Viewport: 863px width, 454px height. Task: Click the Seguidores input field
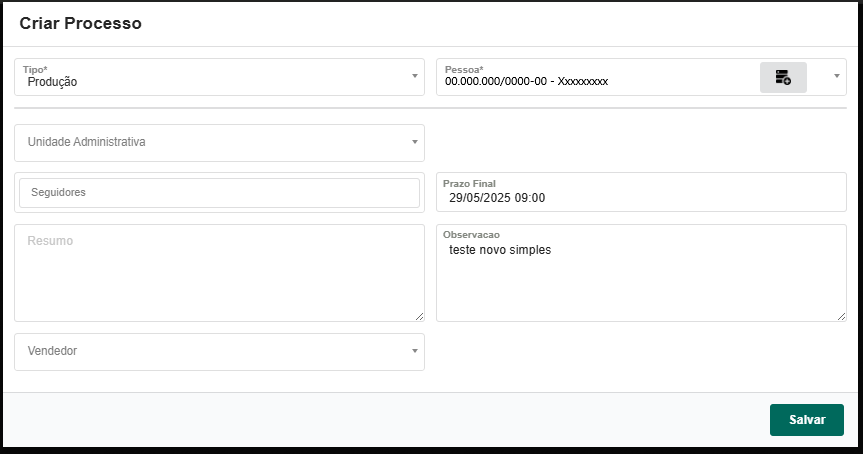pos(219,192)
